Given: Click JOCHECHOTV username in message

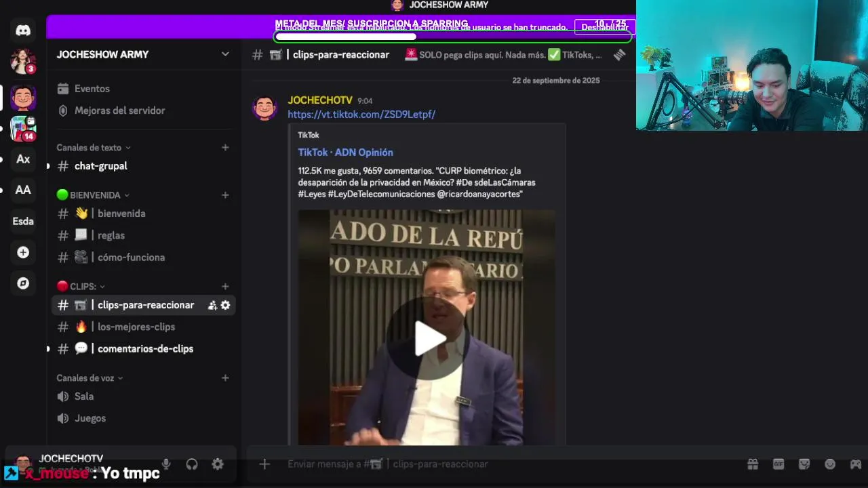Looking at the screenshot, I should click(320, 100).
